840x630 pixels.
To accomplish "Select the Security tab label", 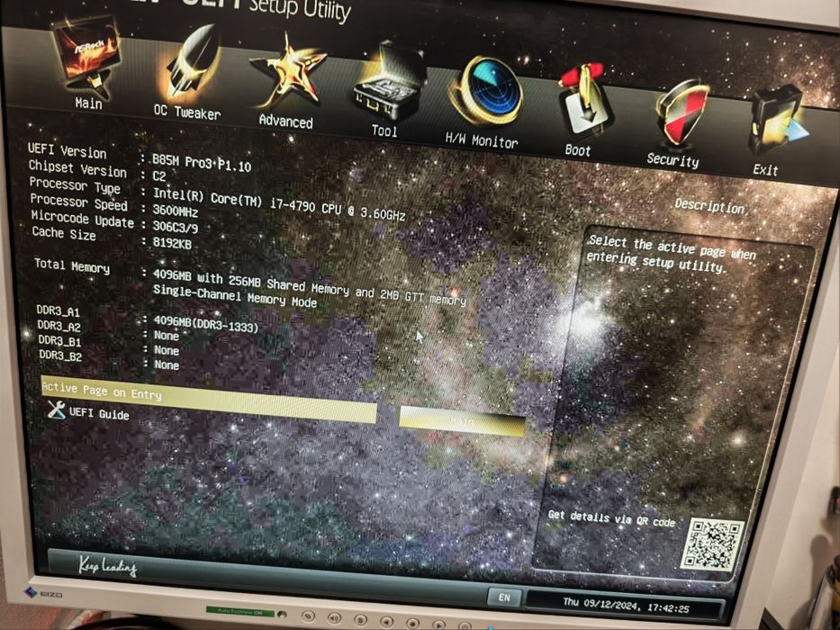I will pos(673,159).
